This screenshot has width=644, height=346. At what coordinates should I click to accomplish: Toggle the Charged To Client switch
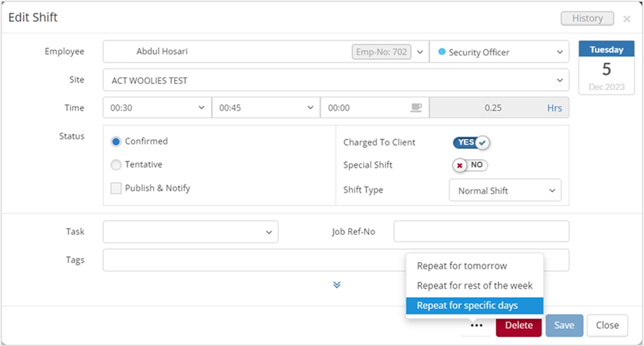tap(471, 142)
